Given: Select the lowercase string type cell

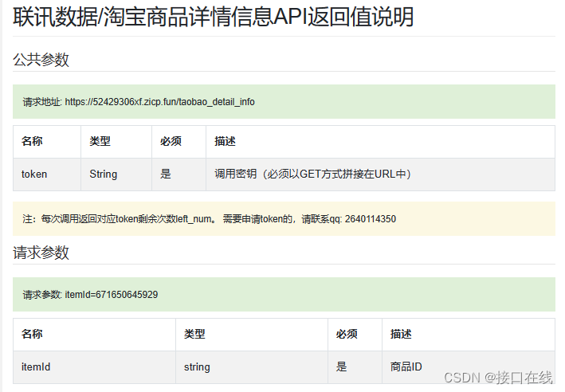Looking at the screenshot, I should 252,367.
